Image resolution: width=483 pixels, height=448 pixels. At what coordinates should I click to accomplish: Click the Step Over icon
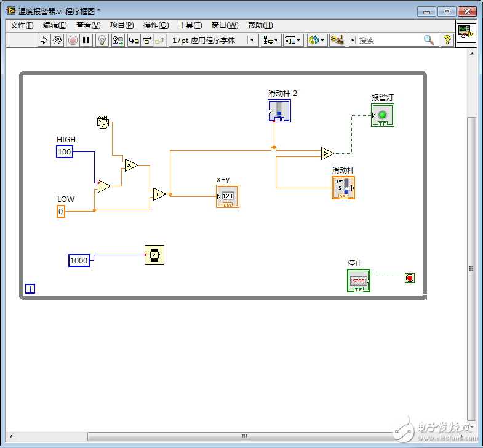(x=147, y=41)
